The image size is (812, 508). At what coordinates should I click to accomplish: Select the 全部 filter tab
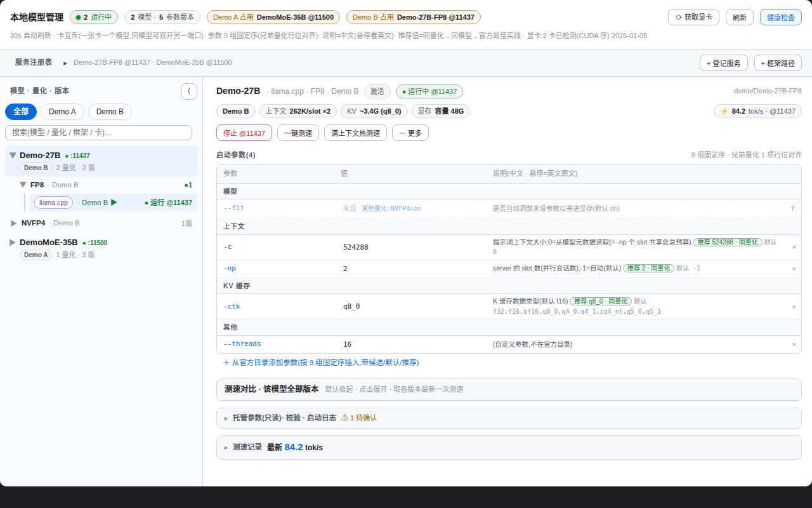[x=21, y=112]
